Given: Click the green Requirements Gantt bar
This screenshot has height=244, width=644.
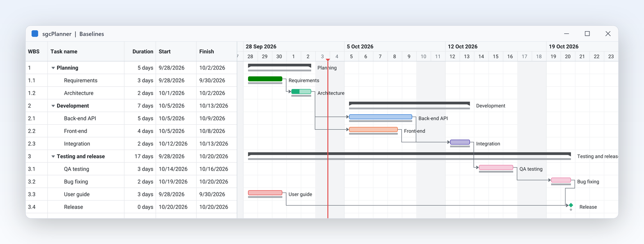Looking at the screenshot, I should click(x=265, y=79).
